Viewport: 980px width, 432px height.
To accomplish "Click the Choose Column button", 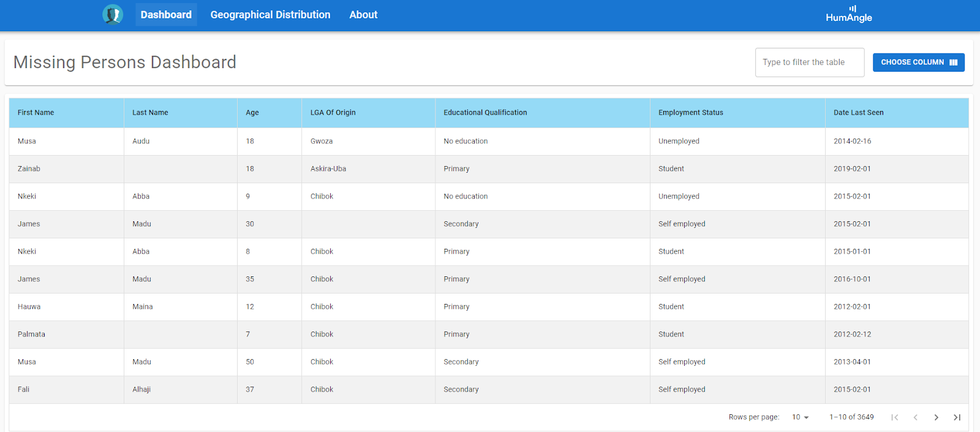I will point(919,63).
